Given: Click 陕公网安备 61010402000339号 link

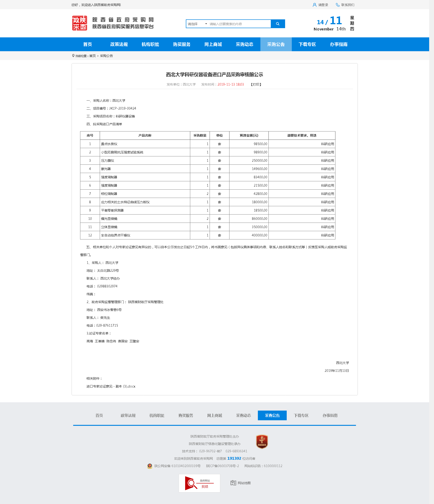Looking at the screenshot, I should pos(178,466).
